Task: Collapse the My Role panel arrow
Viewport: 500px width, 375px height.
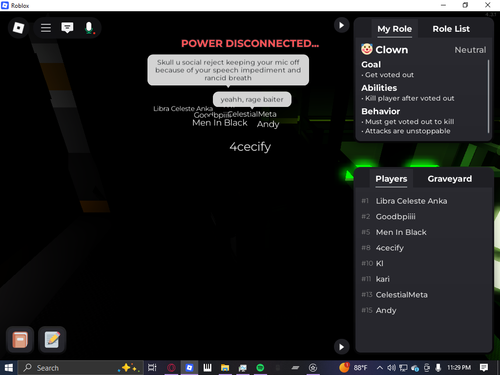Action: 341,25
